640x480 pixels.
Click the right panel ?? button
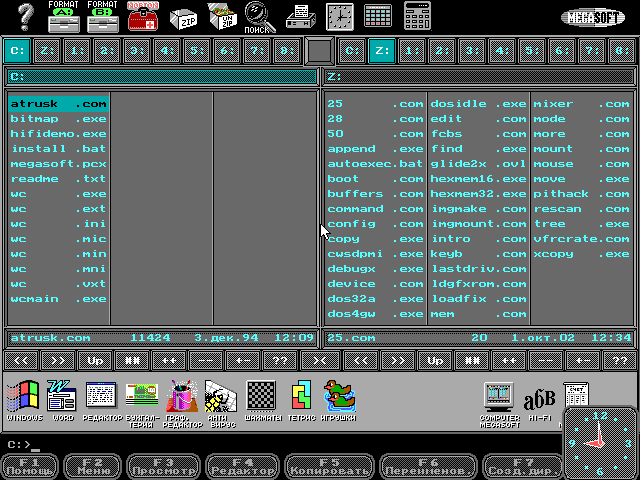pos(621,360)
